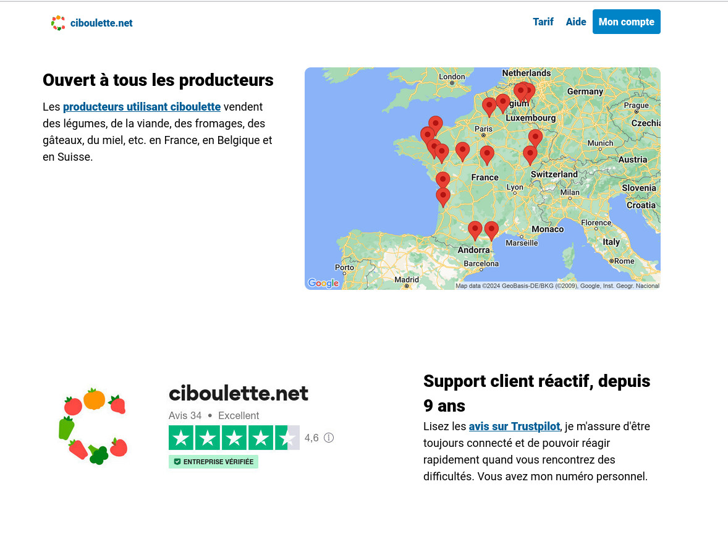Viewport: 728px width, 560px height.
Task: Select the map pin south of Luxembourg label
Action: [535, 137]
